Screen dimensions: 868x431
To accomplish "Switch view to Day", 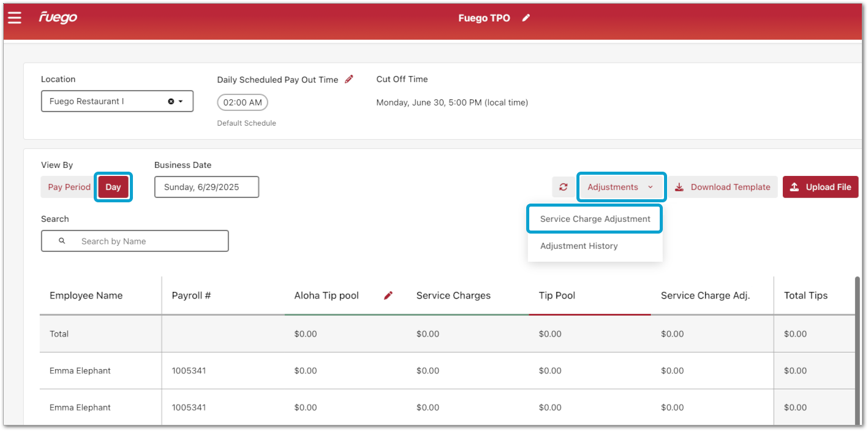I will (113, 187).
